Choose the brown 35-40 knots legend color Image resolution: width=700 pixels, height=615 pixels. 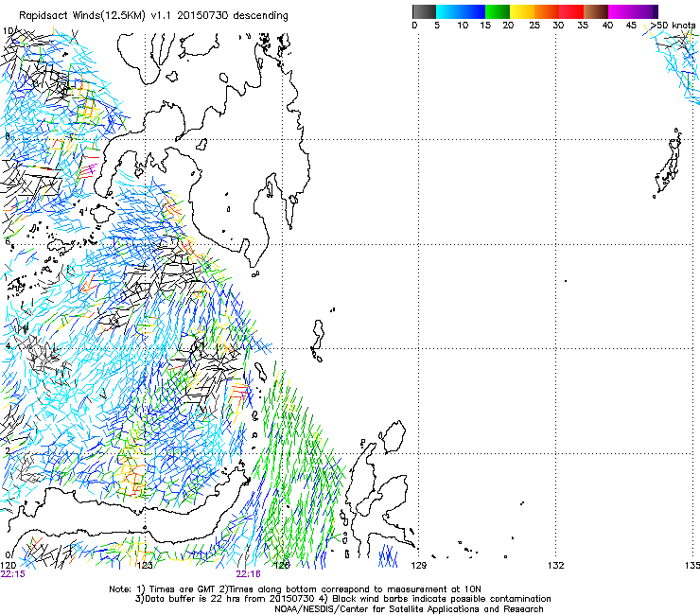[x=596, y=11]
